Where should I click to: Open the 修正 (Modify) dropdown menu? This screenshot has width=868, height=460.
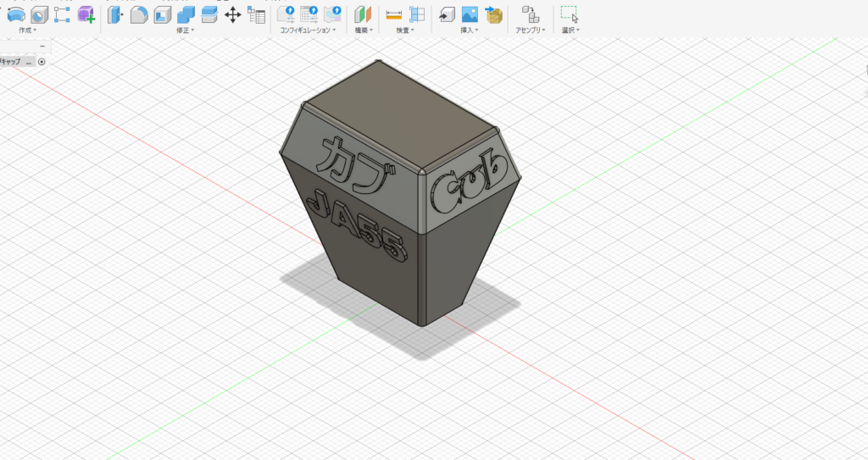coord(186,30)
